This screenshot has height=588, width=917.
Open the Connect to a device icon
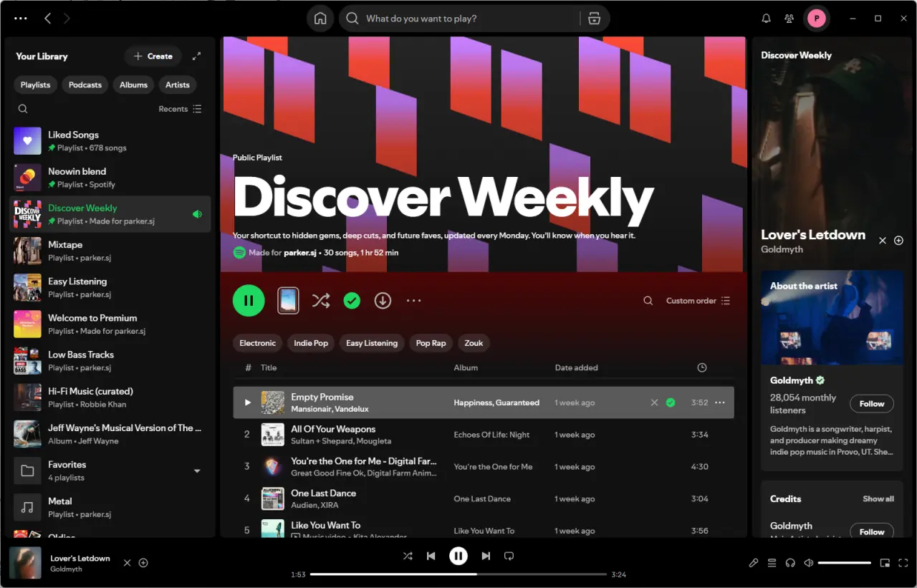tap(790, 563)
